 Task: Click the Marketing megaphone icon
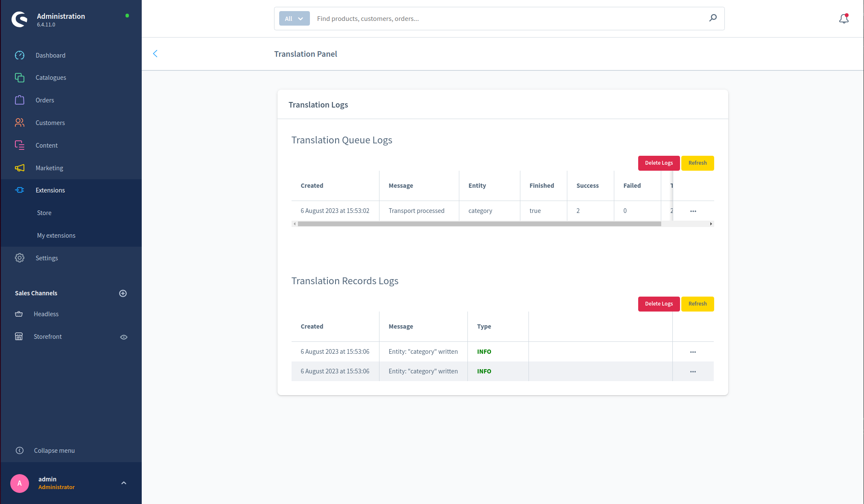pos(20,168)
